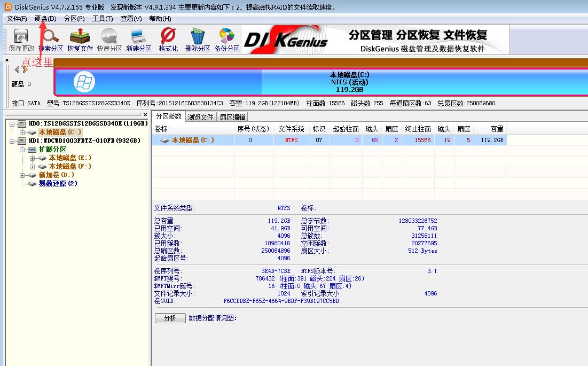Expand the 新加卷 (D:) tree node
Image resolution: width=588 pixels, height=366 pixels.
(22, 175)
